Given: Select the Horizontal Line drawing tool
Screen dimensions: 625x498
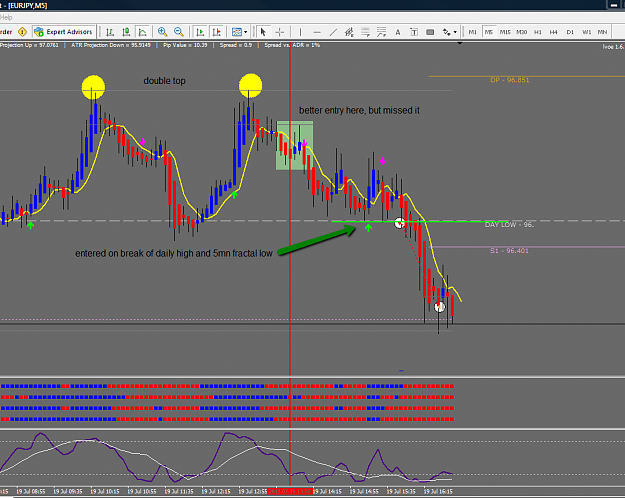Looking at the screenshot, I should (x=317, y=32).
